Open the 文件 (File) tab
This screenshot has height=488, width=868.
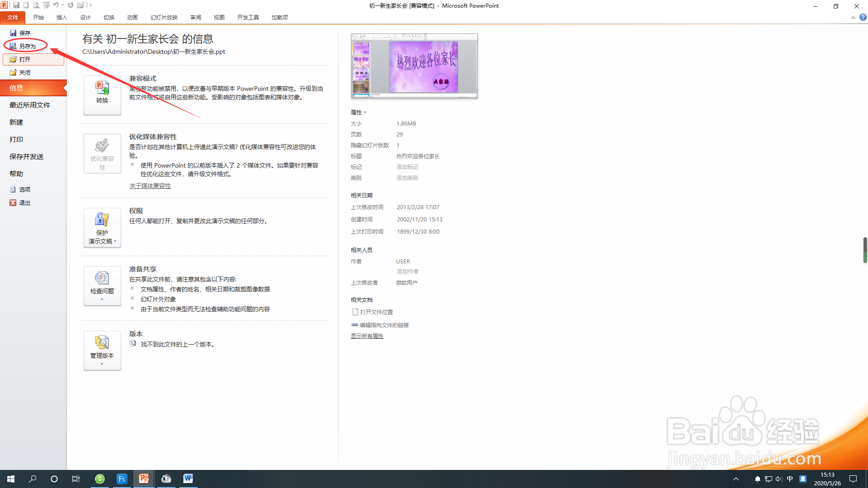13,18
